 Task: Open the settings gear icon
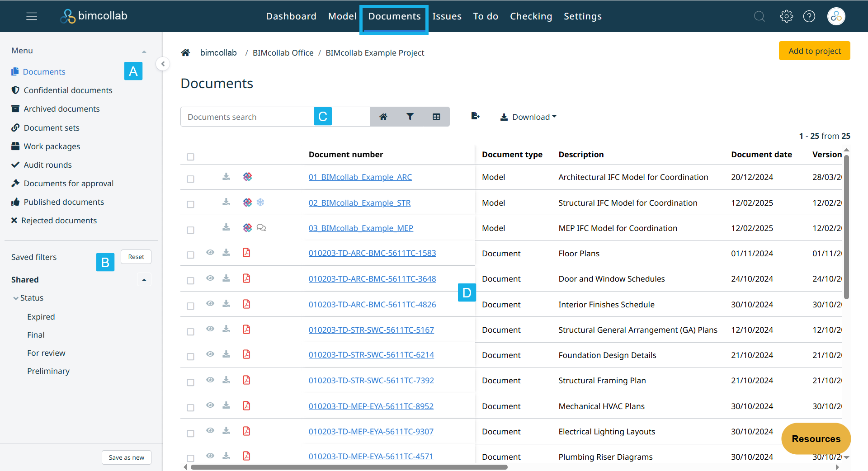click(x=787, y=16)
